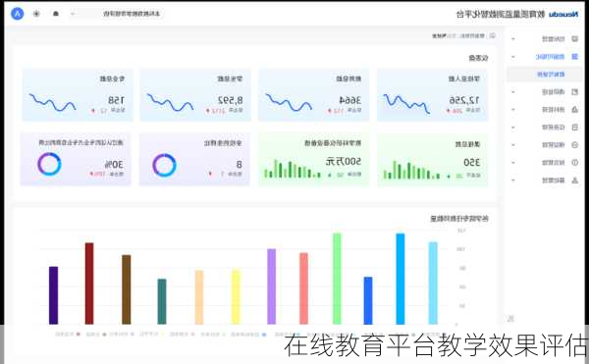The width and height of the screenshot is (589, 364).
Task: Expand the sidebar menu with the info circle icon
Action: tap(513, 163)
